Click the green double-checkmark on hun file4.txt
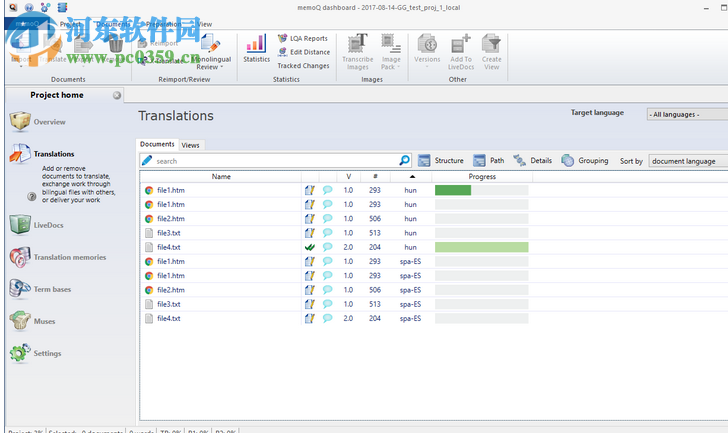The height and width of the screenshot is (433, 728). click(310, 247)
